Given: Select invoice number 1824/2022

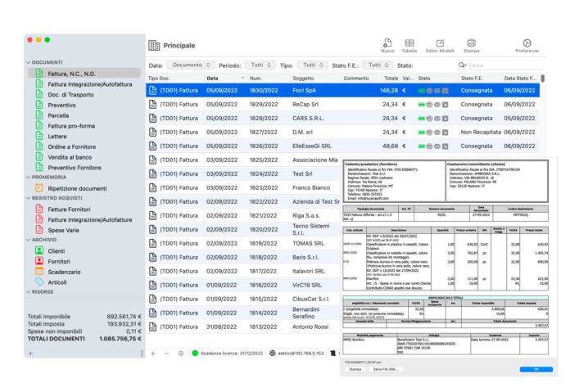Looking at the screenshot, I should [x=263, y=174].
